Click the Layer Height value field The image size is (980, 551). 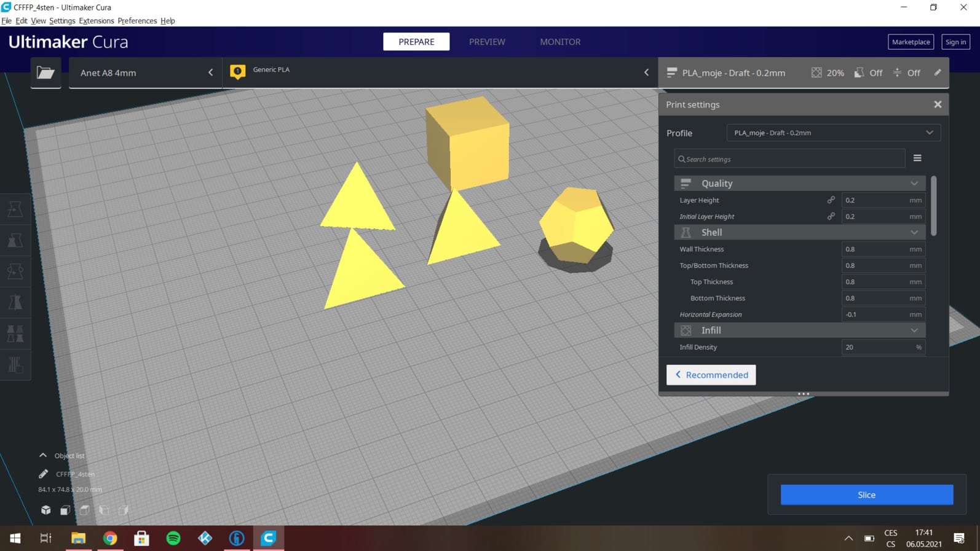click(x=883, y=200)
